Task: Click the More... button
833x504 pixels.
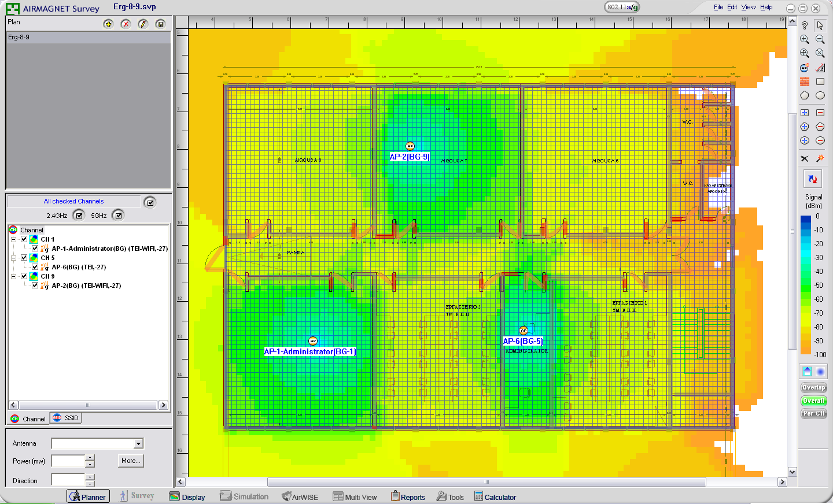Action: coord(130,461)
